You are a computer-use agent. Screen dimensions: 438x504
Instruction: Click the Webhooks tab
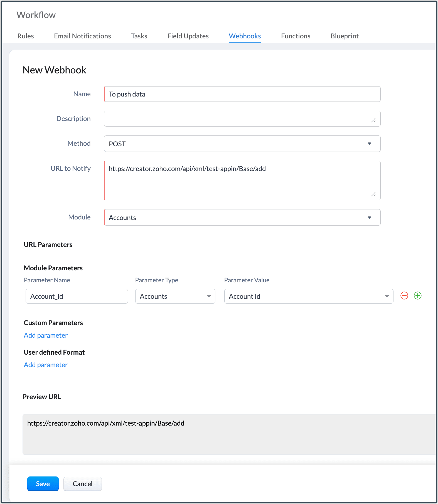(245, 36)
